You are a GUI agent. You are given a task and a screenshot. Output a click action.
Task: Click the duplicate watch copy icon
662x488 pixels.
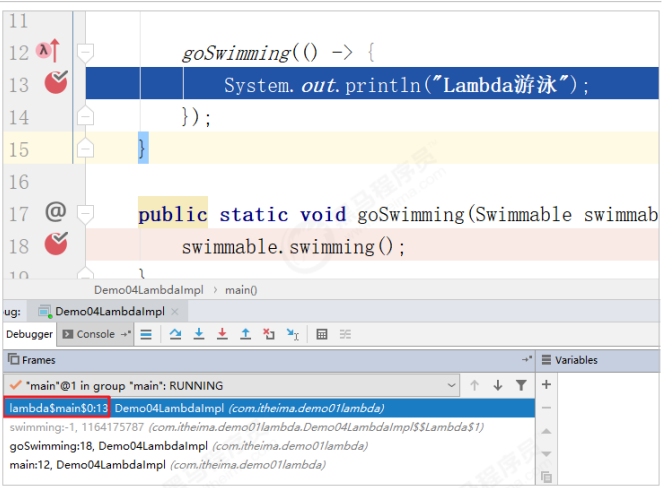pyautogui.click(x=546, y=477)
